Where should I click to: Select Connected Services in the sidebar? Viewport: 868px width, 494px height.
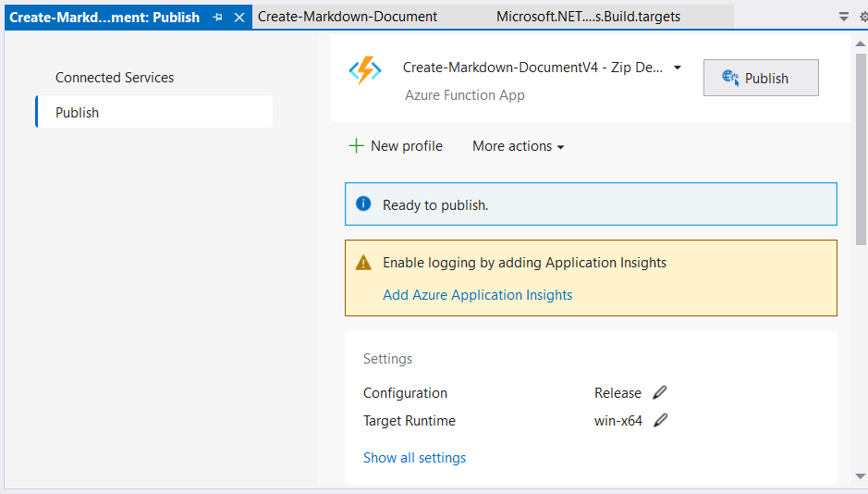click(x=115, y=78)
